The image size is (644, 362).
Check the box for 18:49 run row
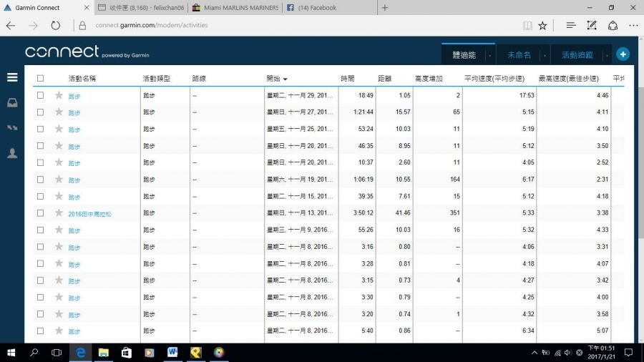(40, 95)
